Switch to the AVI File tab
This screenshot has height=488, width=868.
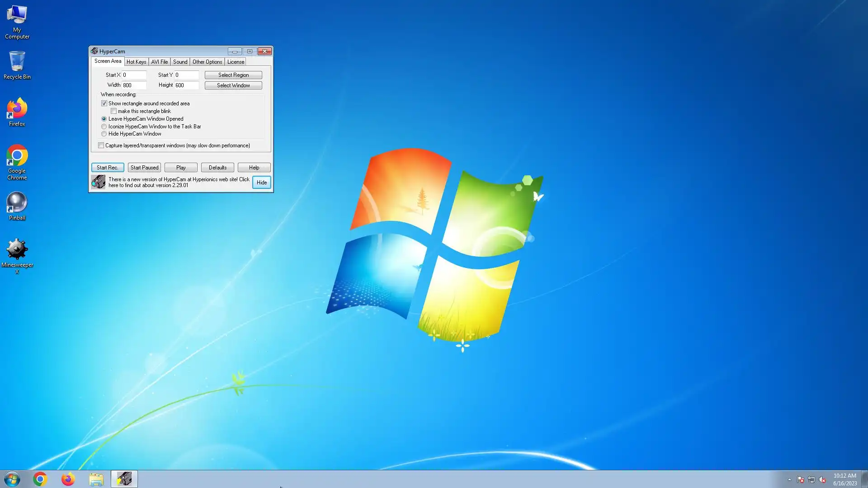159,62
